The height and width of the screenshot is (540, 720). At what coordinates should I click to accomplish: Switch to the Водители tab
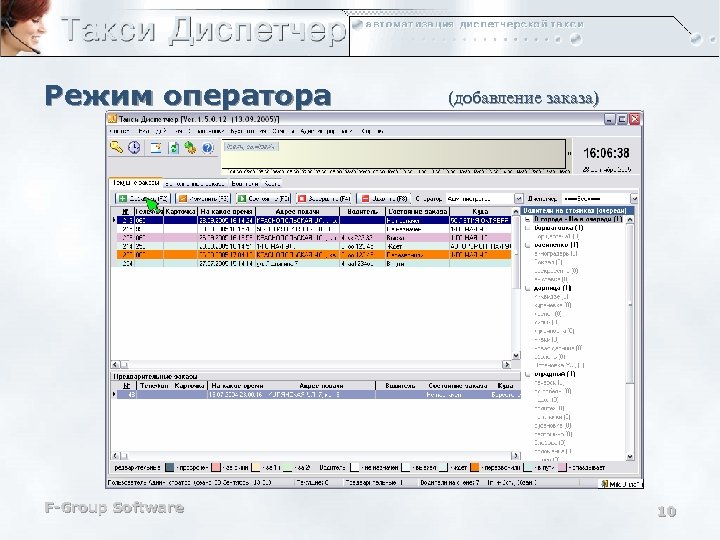244,184
